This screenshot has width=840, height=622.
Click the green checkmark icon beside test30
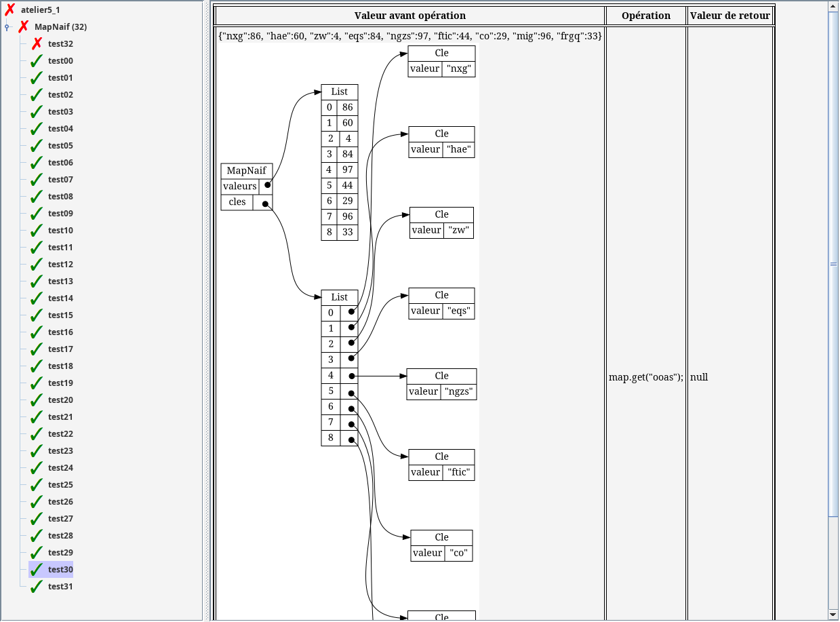(37, 570)
